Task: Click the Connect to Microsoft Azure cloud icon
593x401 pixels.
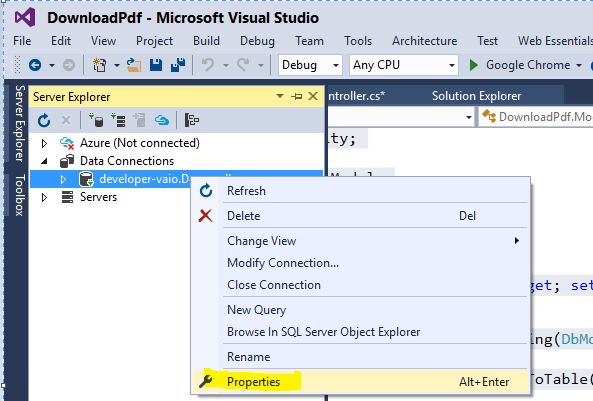Action: pos(162,120)
